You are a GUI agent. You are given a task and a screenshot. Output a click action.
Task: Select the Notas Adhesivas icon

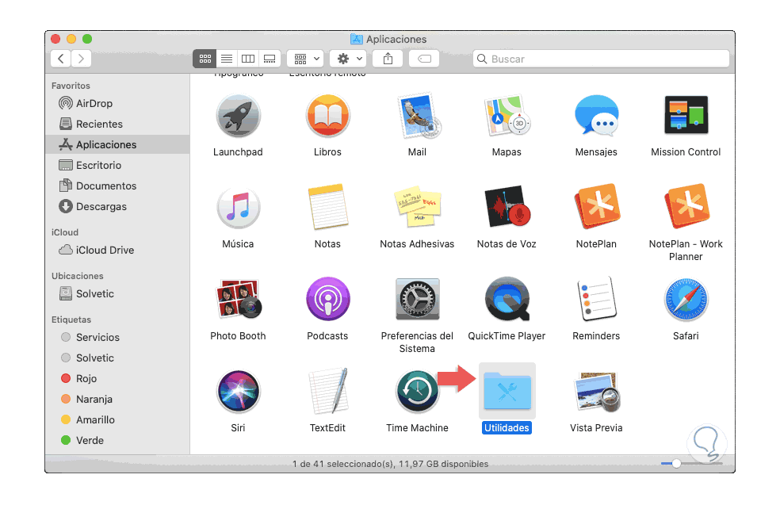pyautogui.click(x=418, y=207)
